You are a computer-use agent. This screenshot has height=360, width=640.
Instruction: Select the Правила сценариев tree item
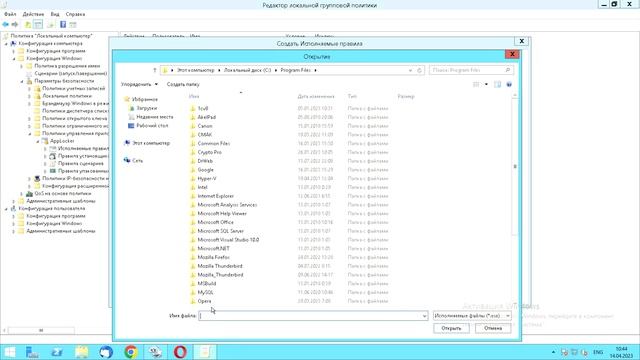80,164
